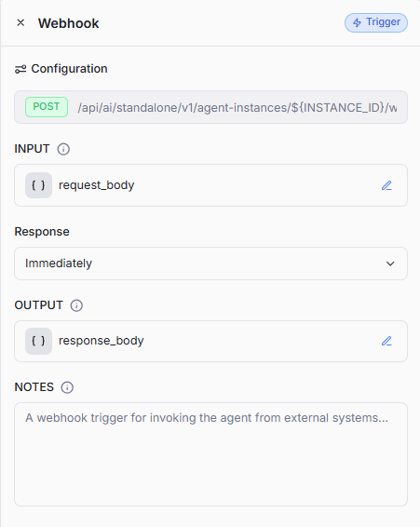This screenshot has width=420, height=527.
Task: Click the Trigger badge button
Action: [x=376, y=23]
